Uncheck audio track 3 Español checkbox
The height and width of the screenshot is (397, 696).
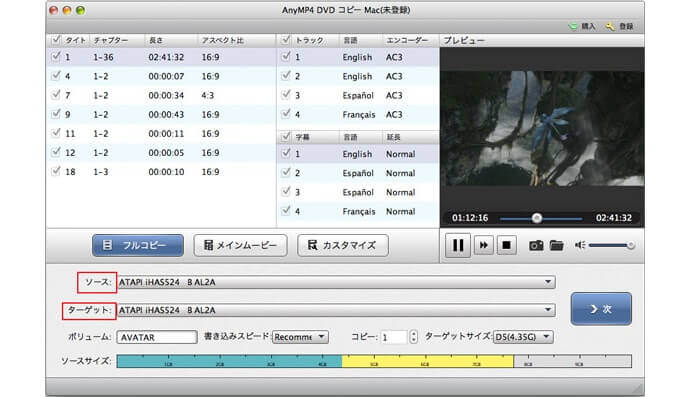pos(286,95)
